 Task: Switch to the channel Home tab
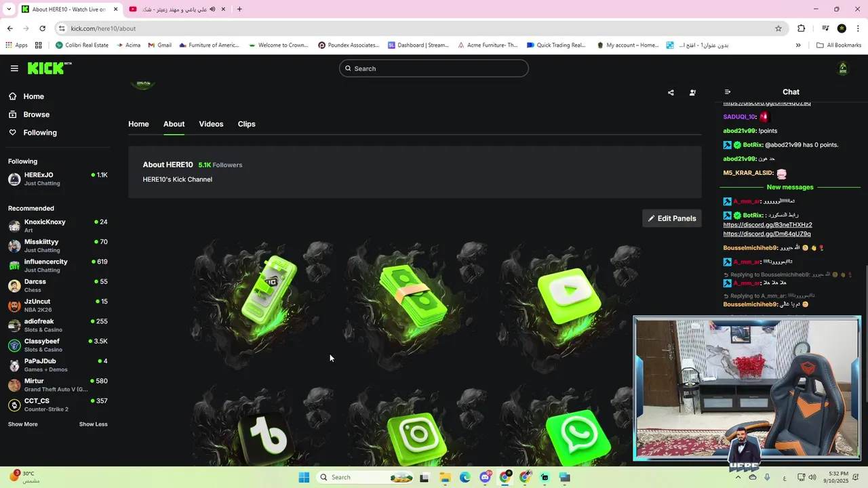tap(138, 124)
